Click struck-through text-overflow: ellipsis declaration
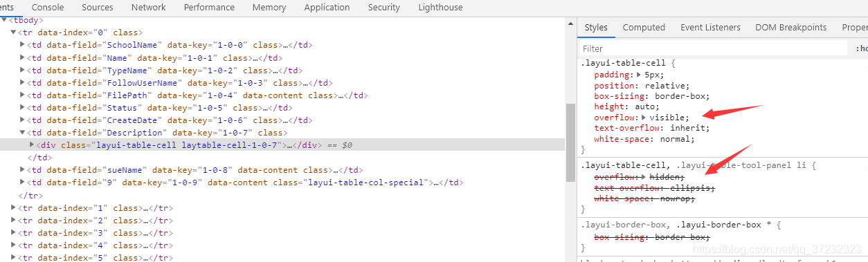This screenshot has width=868, height=262. [x=654, y=188]
